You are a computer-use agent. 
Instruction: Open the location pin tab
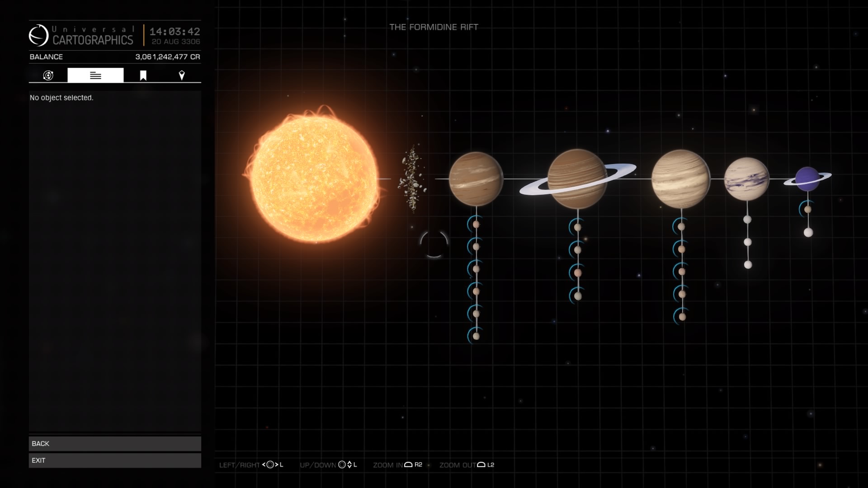pos(182,75)
